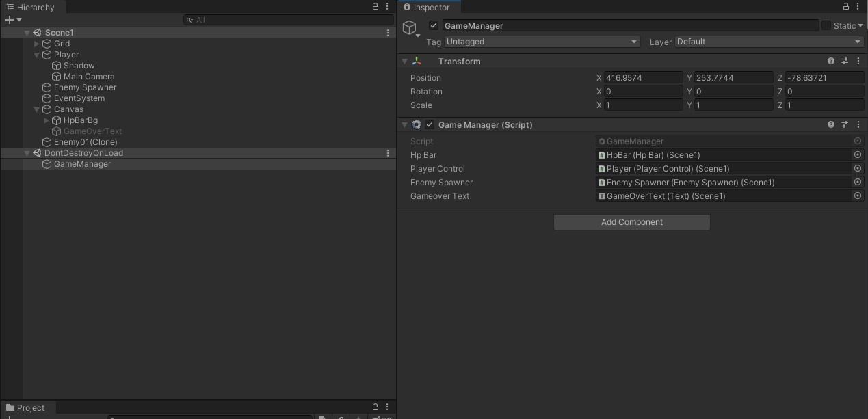This screenshot has width=868, height=419.
Task: Open Scene1 row options menu
Action: pos(388,33)
